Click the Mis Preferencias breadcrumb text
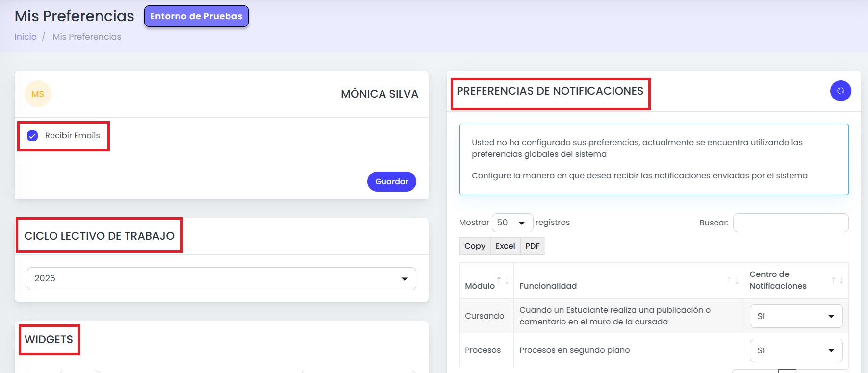The height and width of the screenshot is (373, 868). (87, 37)
